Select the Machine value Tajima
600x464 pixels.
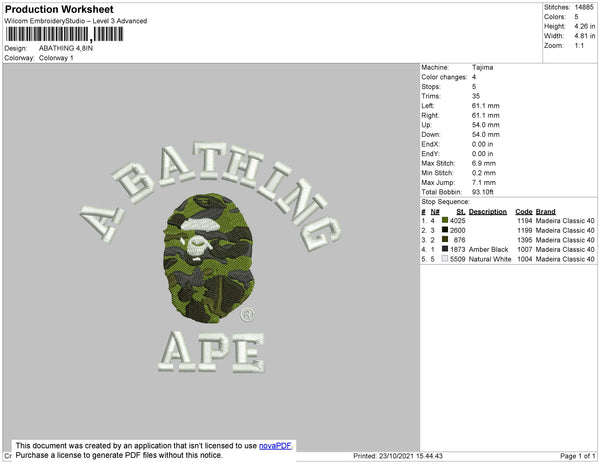483,67
